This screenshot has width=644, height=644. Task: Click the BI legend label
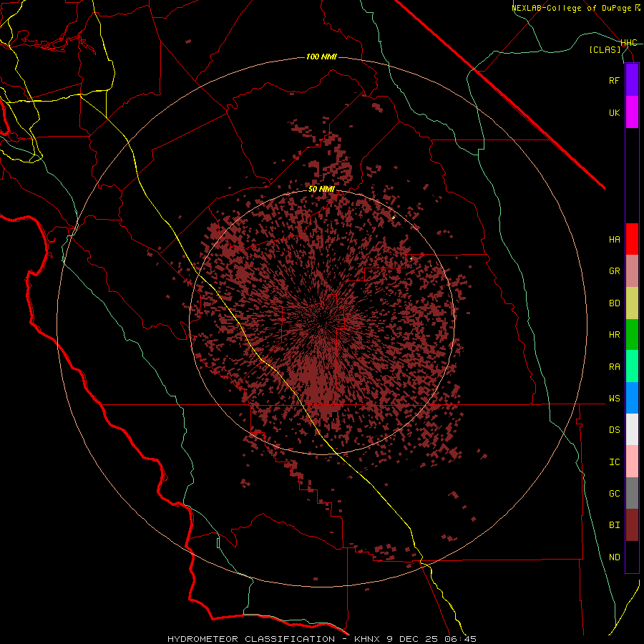point(614,525)
